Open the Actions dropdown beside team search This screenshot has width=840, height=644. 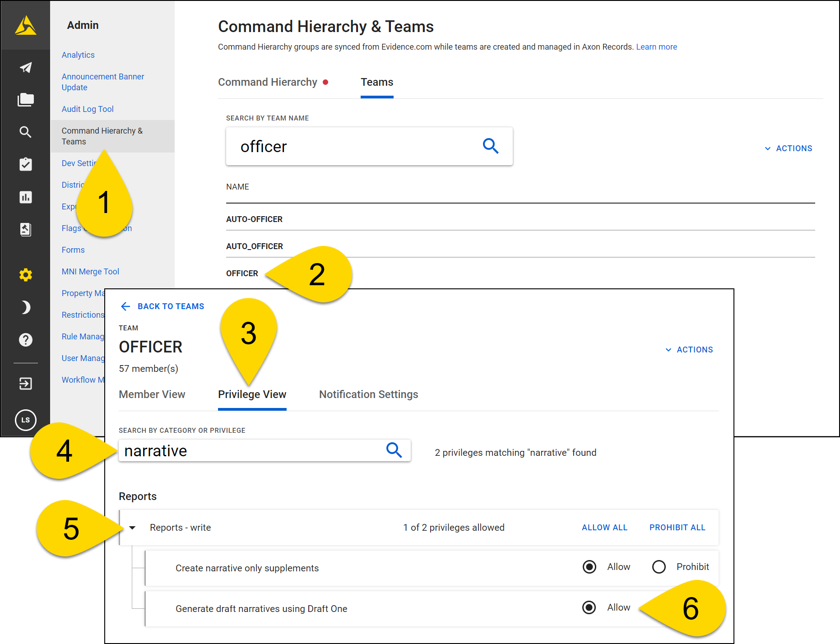pos(788,148)
